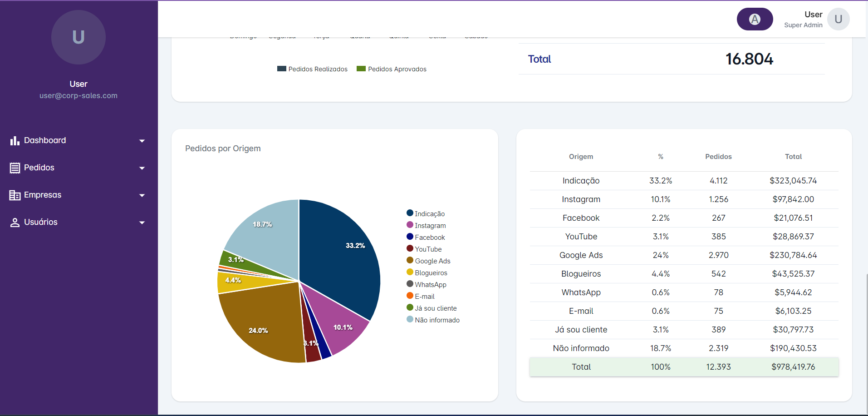Click the purple A badge in header
Screen dimensions: 868x416
755,19
